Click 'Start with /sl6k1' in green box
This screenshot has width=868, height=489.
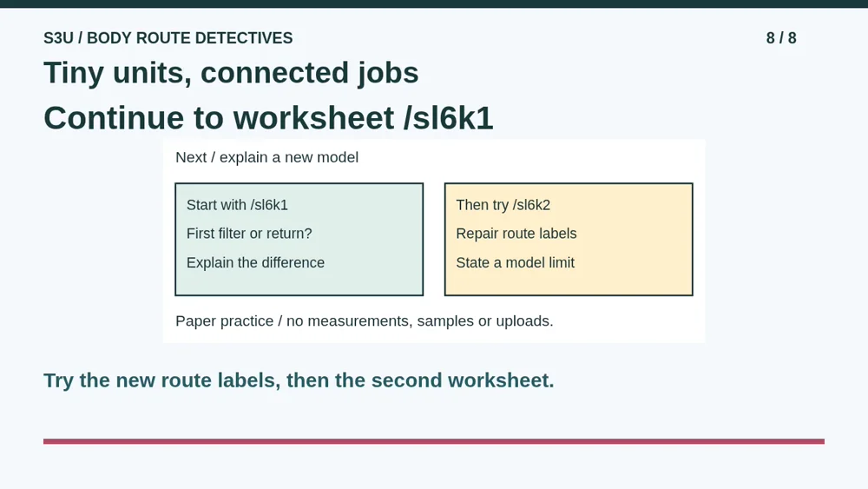(237, 205)
